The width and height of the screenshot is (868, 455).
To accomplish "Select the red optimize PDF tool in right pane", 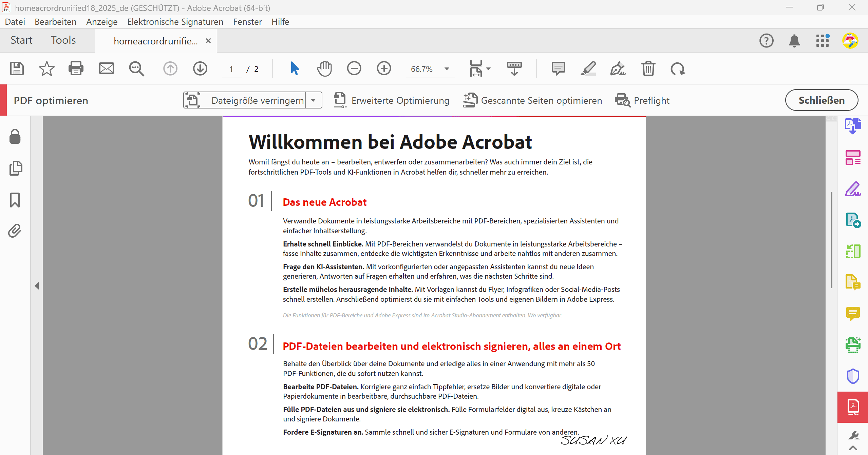I will click(x=853, y=407).
